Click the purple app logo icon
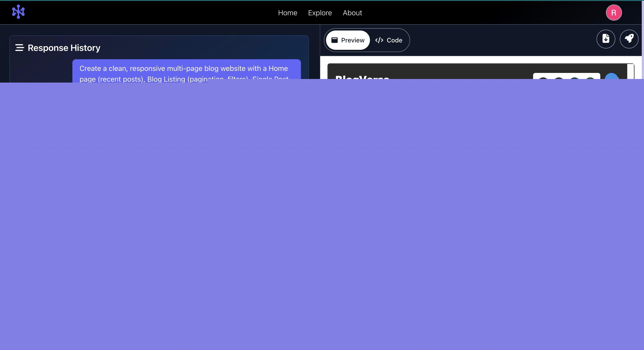The image size is (644, 350). [x=18, y=12]
